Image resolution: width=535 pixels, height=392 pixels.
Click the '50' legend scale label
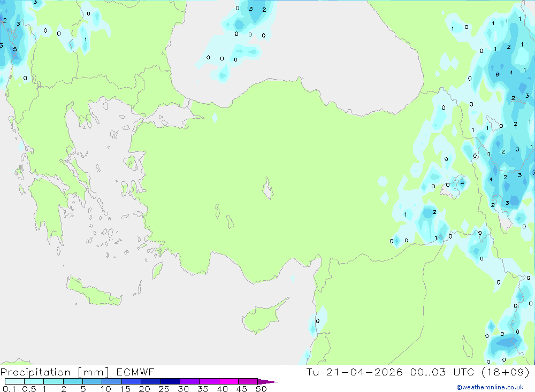(x=262, y=389)
